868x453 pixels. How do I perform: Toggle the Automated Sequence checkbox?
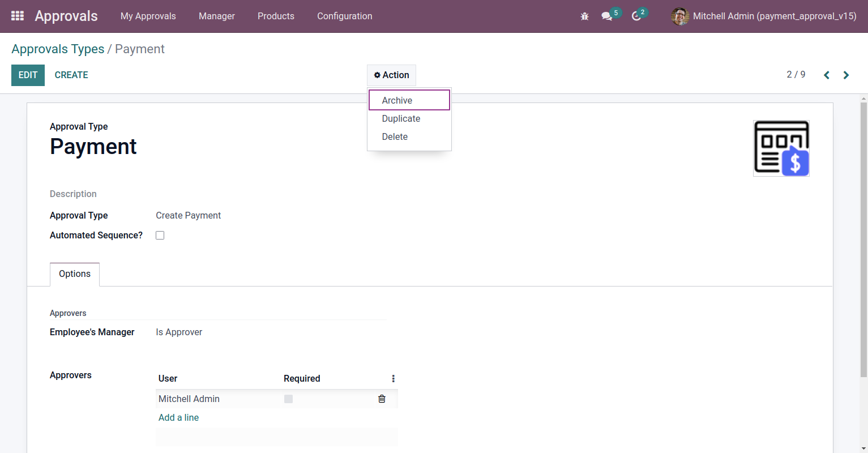pos(160,235)
